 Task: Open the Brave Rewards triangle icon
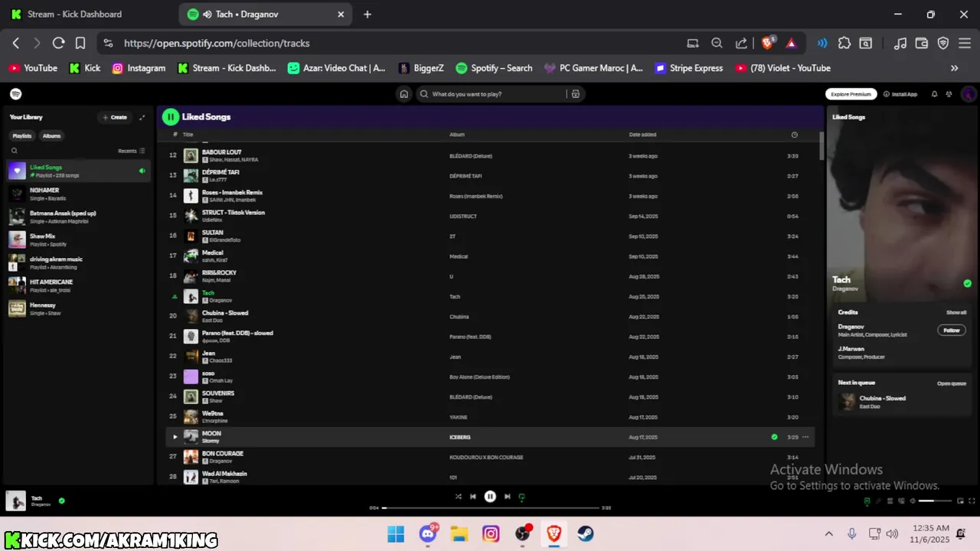point(791,44)
